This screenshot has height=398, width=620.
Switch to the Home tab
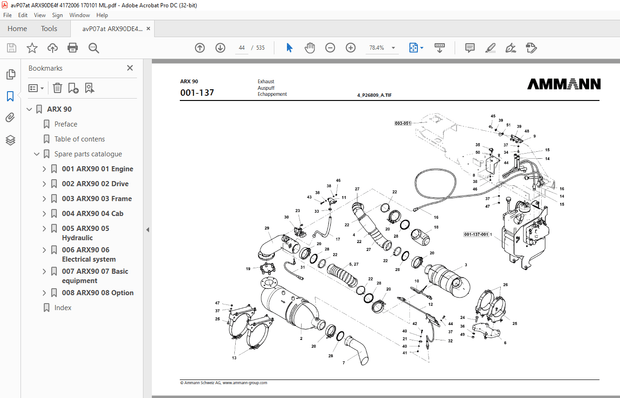[17, 28]
